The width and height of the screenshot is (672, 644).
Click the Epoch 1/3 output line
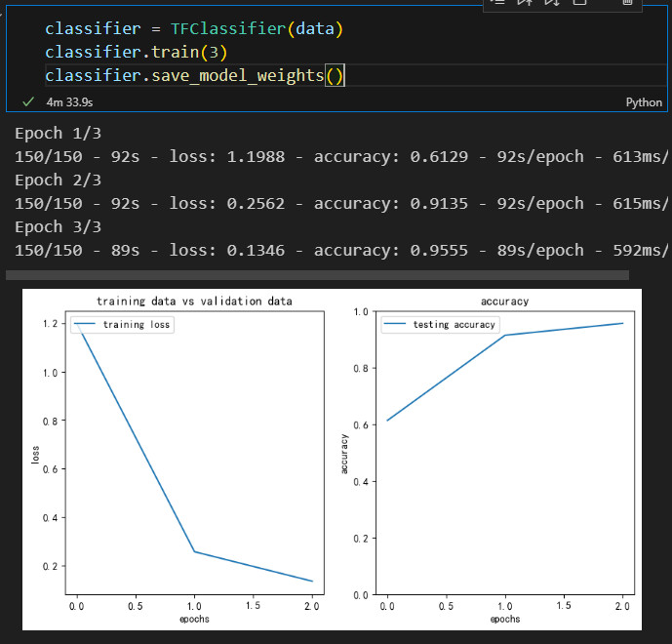58,134
